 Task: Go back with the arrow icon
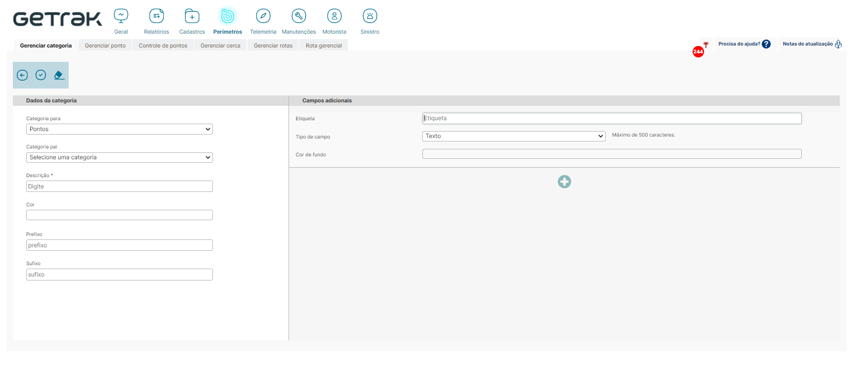[22, 75]
